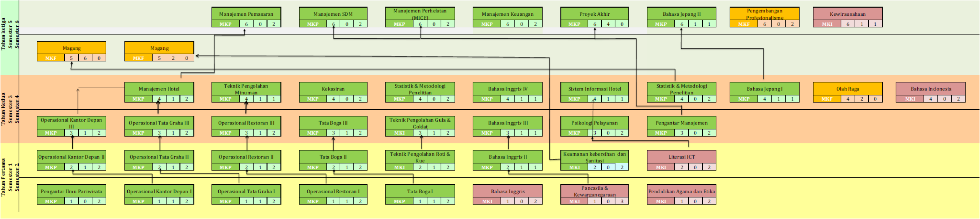
Task: Select the Olah Raga orange box
Action: (x=847, y=89)
